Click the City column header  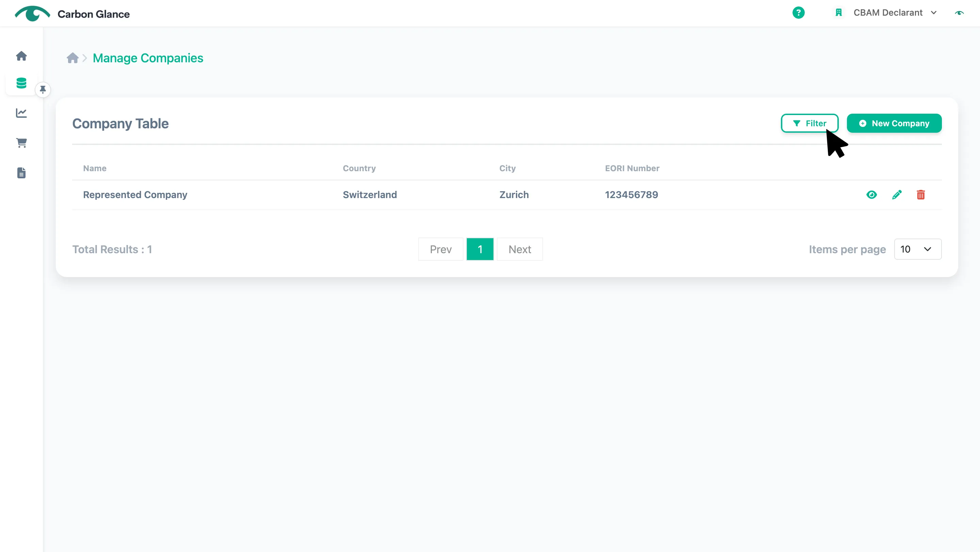(x=507, y=168)
